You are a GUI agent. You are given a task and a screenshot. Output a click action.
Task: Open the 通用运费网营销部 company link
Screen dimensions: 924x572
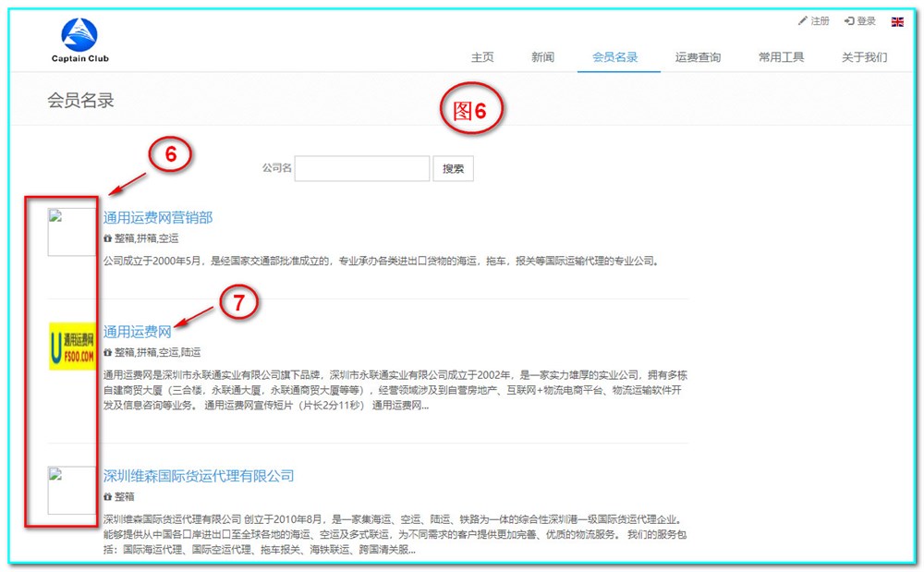[x=158, y=218]
